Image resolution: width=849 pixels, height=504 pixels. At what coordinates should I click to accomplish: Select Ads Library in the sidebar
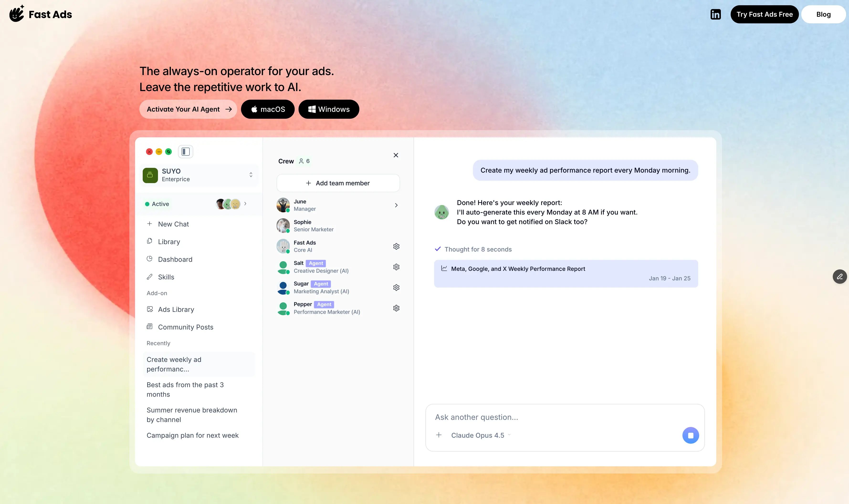[x=176, y=309]
